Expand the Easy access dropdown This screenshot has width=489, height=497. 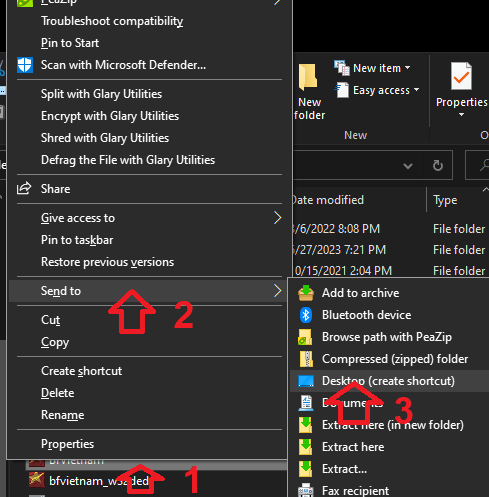pyautogui.click(x=377, y=90)
